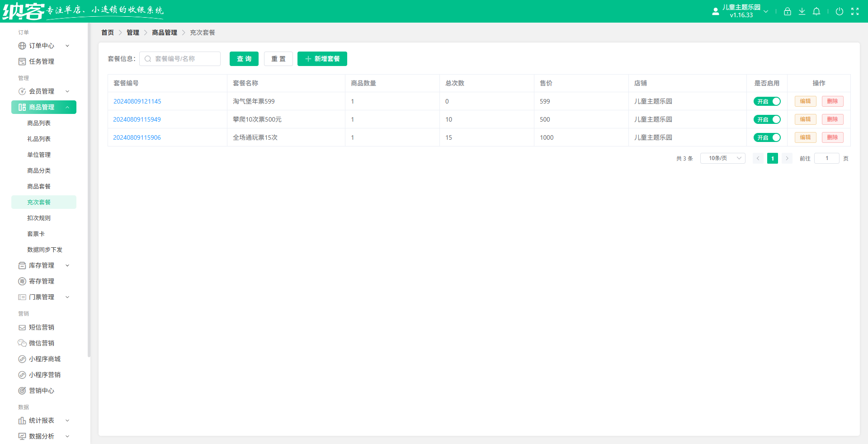868x444 pixels.
Task: Click the 小程序商城 icon
Action: tap(22, 359)
